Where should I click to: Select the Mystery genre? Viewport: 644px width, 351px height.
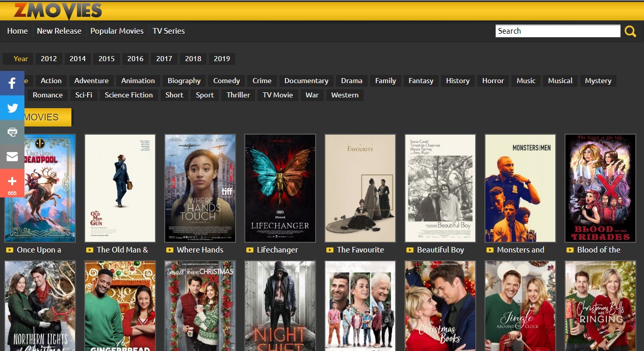pos(598,81)
